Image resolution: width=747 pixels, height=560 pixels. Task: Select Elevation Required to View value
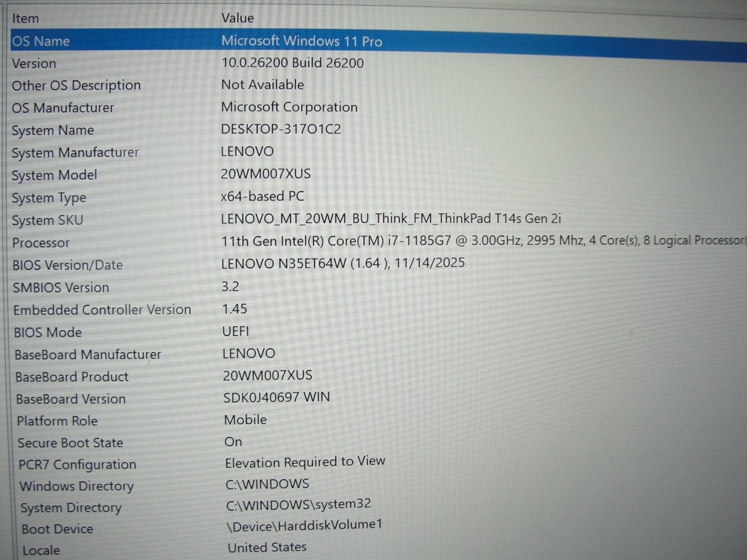[x=305, y=462]
